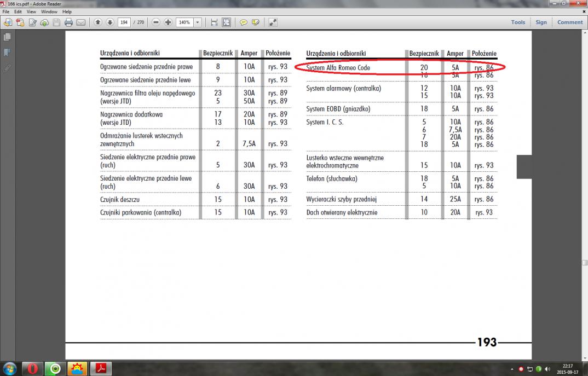This screenshot has height=376, width=588.
Task: Click the Open file toolbar icon
Action: click(x=8, y=22)
